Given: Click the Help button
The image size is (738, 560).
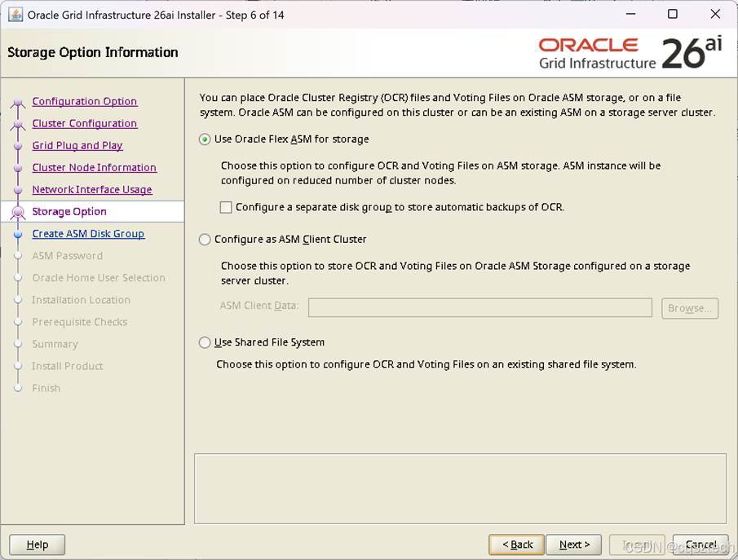Looking at the screenshot, I should coord(38,545).
